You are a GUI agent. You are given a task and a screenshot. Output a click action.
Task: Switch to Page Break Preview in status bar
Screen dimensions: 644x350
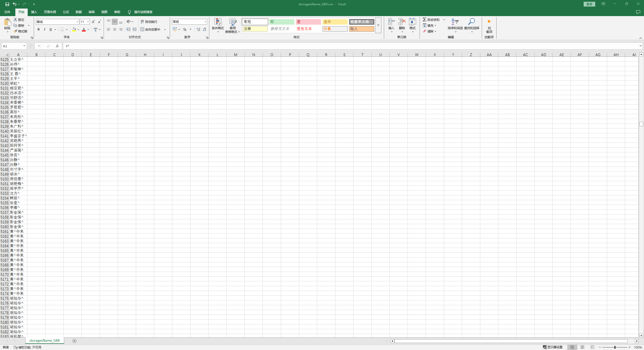click(x=592, y=347)
